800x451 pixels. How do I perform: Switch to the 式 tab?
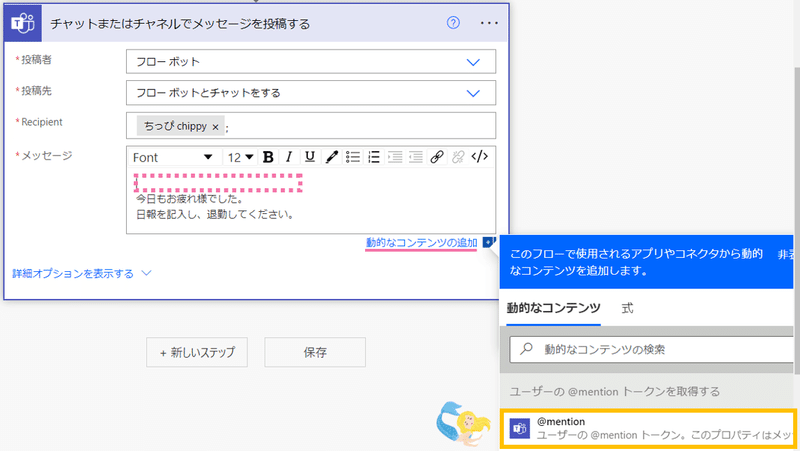[x=627, y=308]
